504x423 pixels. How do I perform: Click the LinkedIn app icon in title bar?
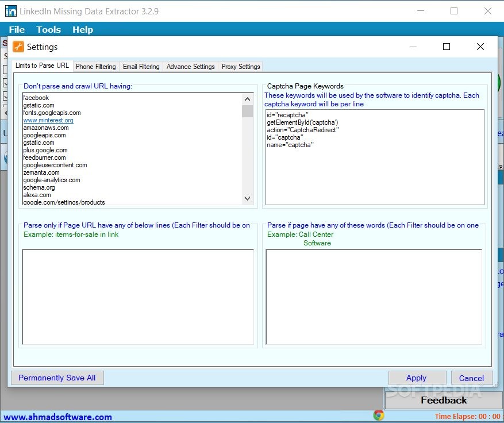[11, 11]
